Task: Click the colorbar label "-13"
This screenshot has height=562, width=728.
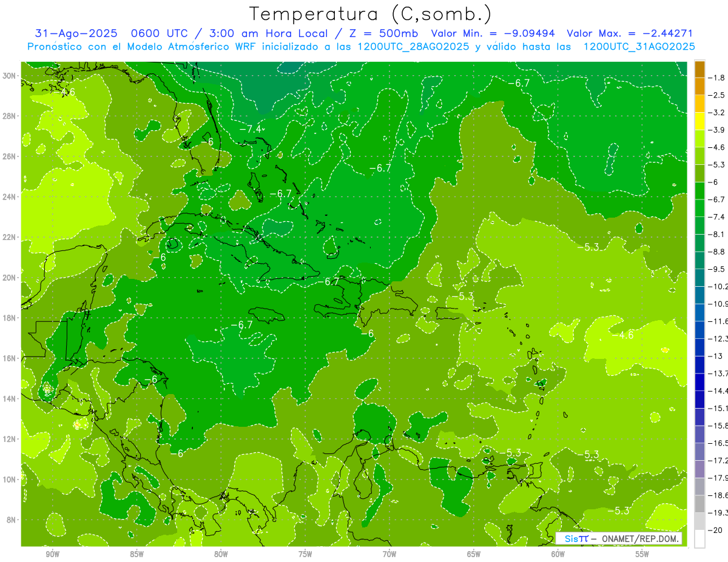Action: point(715,356)
